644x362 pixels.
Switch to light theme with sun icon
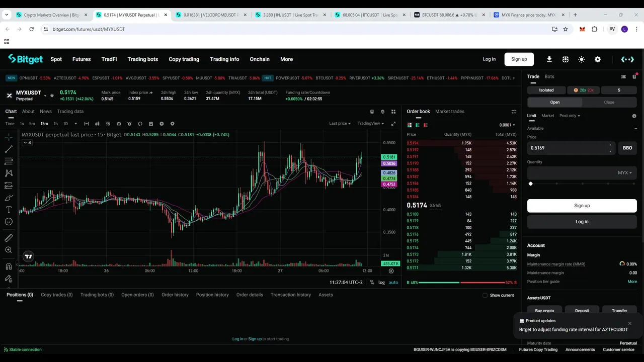click(582, 59)
